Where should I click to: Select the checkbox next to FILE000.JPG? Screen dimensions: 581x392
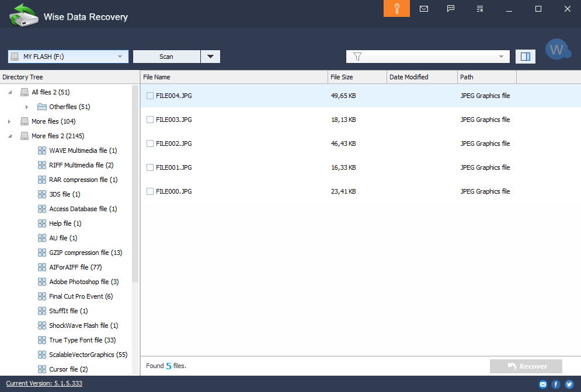150,191
